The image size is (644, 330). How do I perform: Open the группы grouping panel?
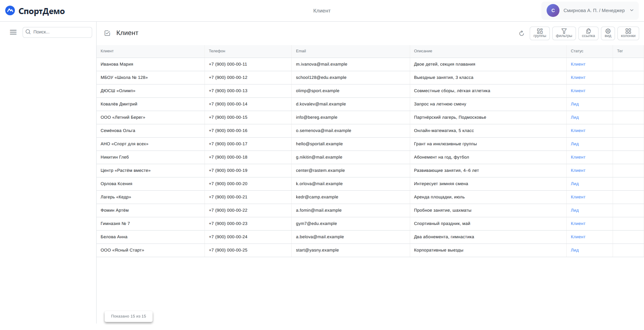click(540, 33)
